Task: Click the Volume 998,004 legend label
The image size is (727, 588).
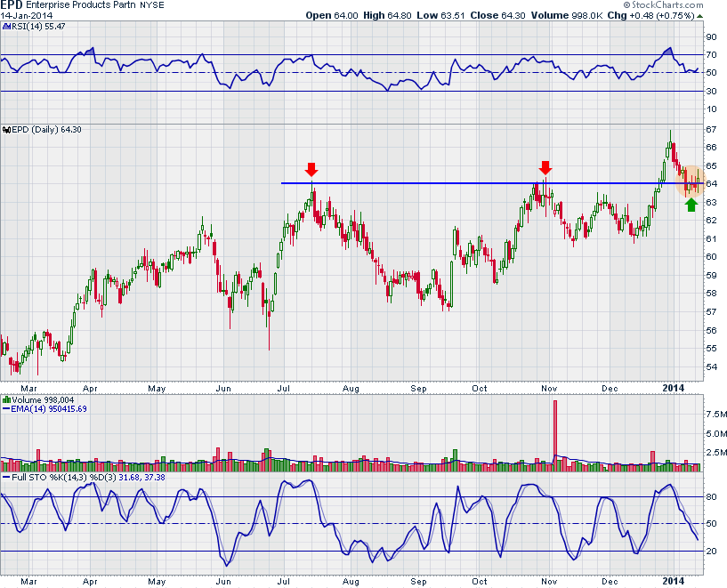Action: point(43,400)
